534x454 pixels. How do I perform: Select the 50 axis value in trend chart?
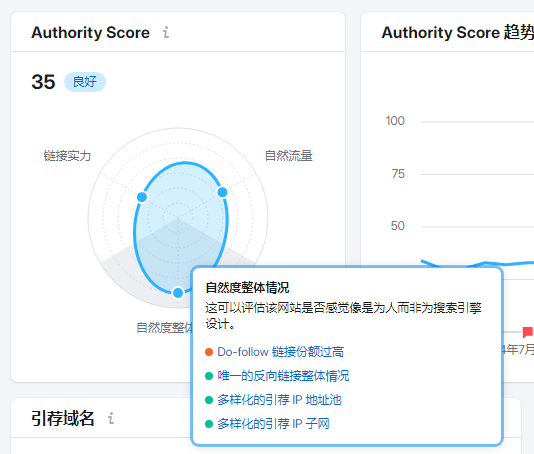click(x=398, y=226)
